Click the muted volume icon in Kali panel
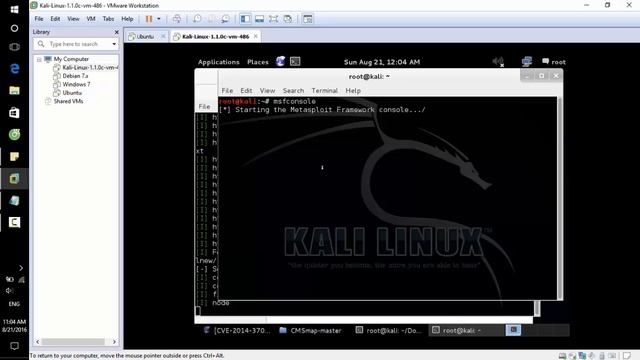 pos(498,62)
